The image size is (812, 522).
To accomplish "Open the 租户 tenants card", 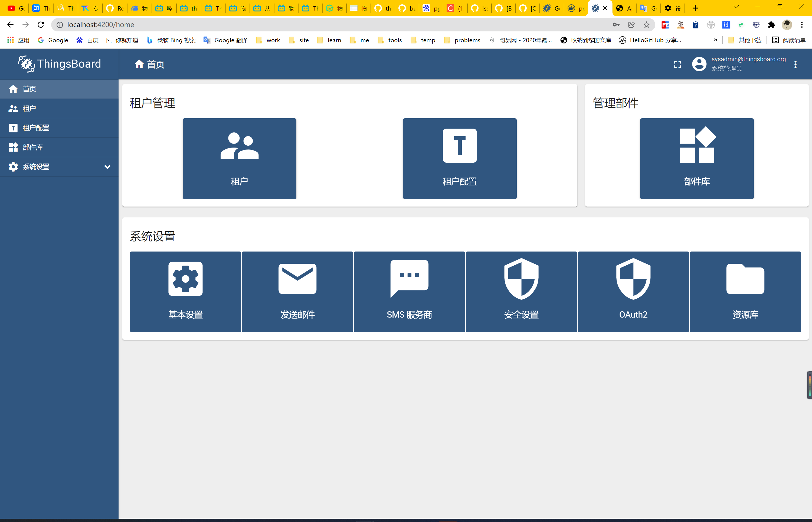I will 239,158.
